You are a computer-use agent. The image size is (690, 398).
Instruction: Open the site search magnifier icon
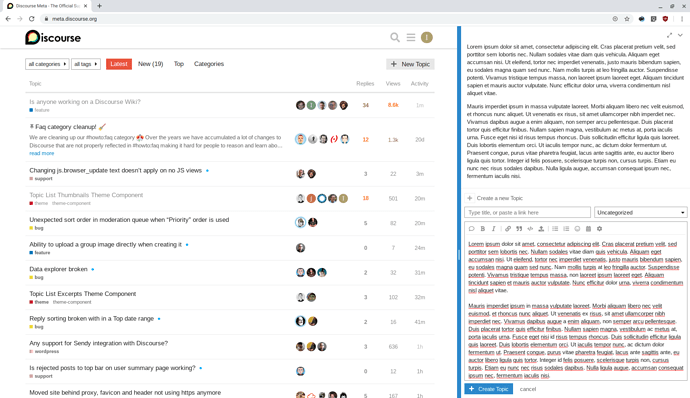point(395,37)
